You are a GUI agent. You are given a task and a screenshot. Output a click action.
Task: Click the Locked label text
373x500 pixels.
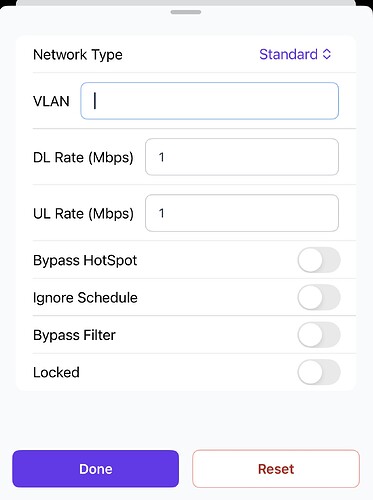(56, 372)
